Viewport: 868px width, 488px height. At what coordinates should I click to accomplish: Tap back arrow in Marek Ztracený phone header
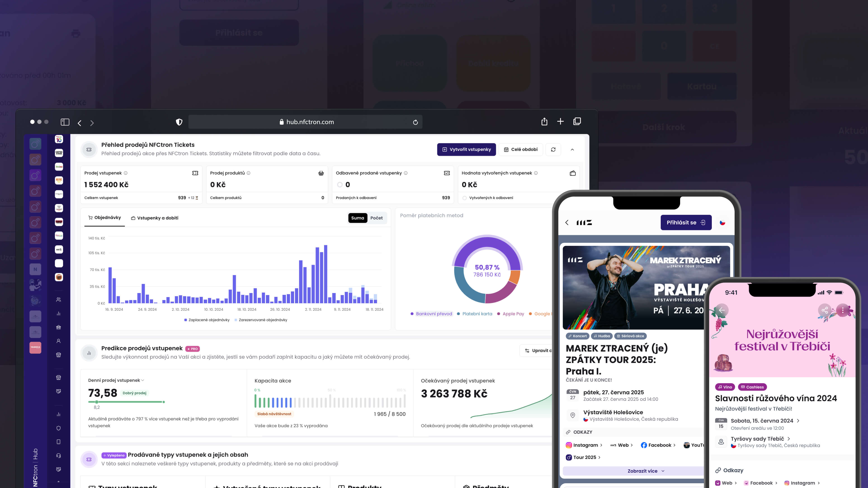[x=567, y=223]
